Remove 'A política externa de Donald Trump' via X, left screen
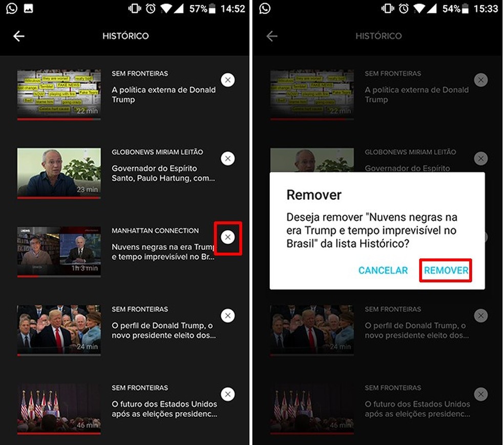The height and width of the screenshot is (445, 504). tap(228, 80)
